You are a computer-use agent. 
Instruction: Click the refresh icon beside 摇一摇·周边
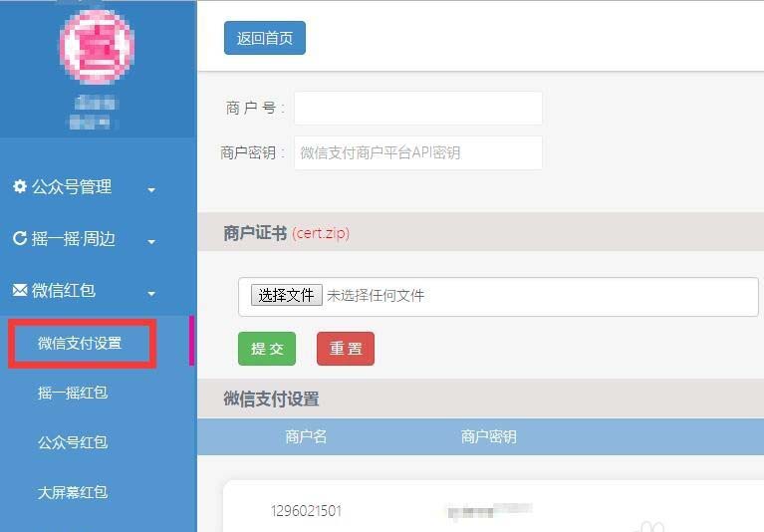[20, 238]
